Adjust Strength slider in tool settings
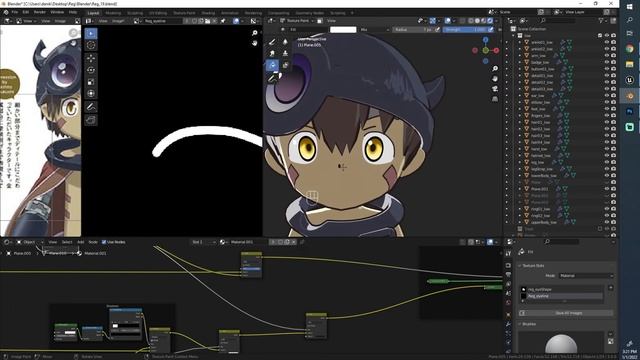This screenshot has width=640, height=360. 468,30
